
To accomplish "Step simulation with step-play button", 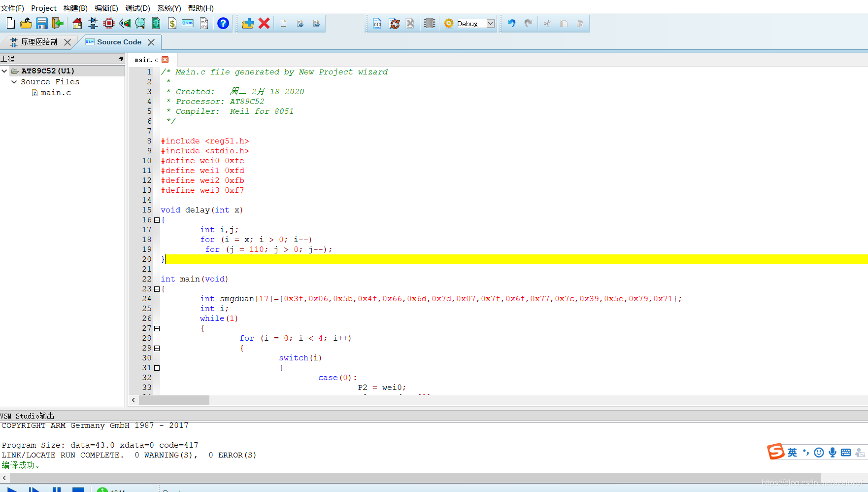I will (34, 490).
